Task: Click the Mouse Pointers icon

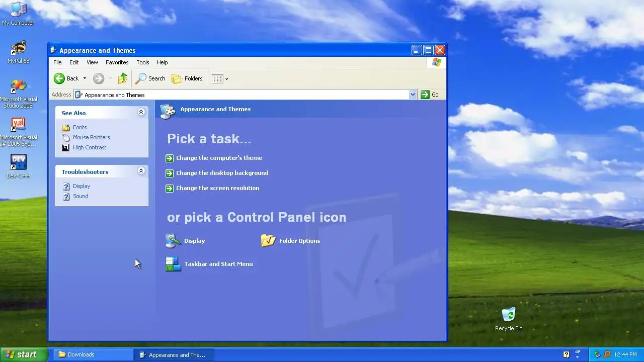Action: 66,137
